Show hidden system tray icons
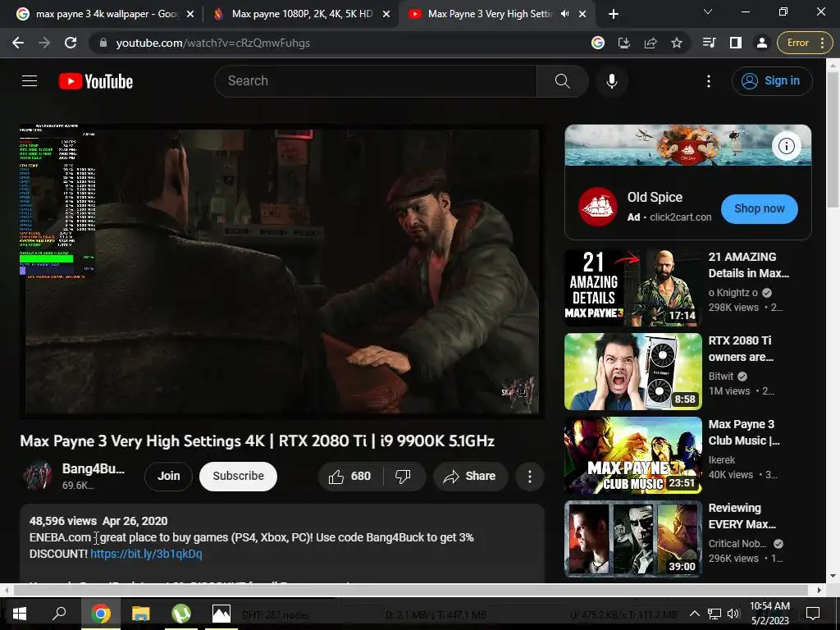This screenshot has width=840, height=630. click(694, 614)
